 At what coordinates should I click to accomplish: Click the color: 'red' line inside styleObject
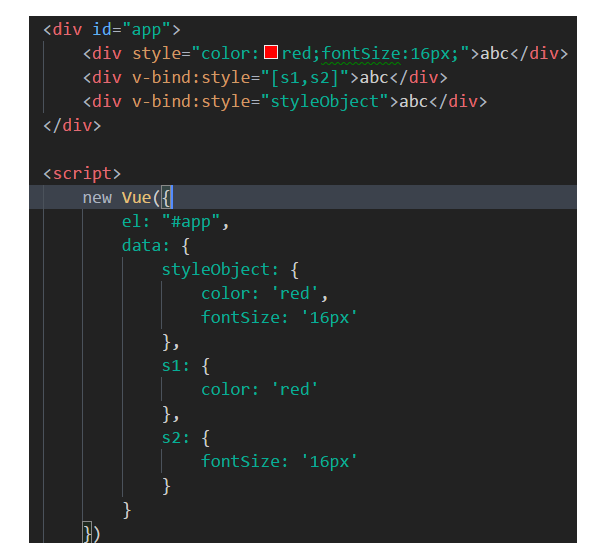point(265,294)
